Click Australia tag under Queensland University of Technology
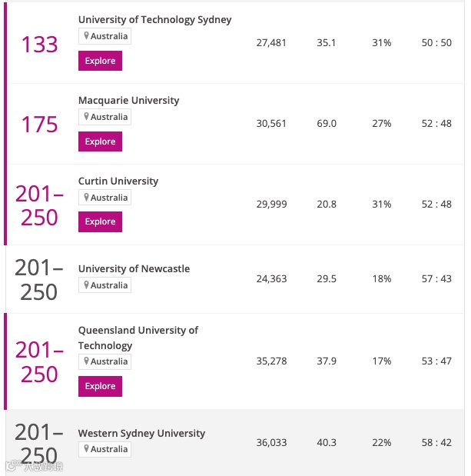The width and height of the screenshot is (471, 476). (105, 361)
